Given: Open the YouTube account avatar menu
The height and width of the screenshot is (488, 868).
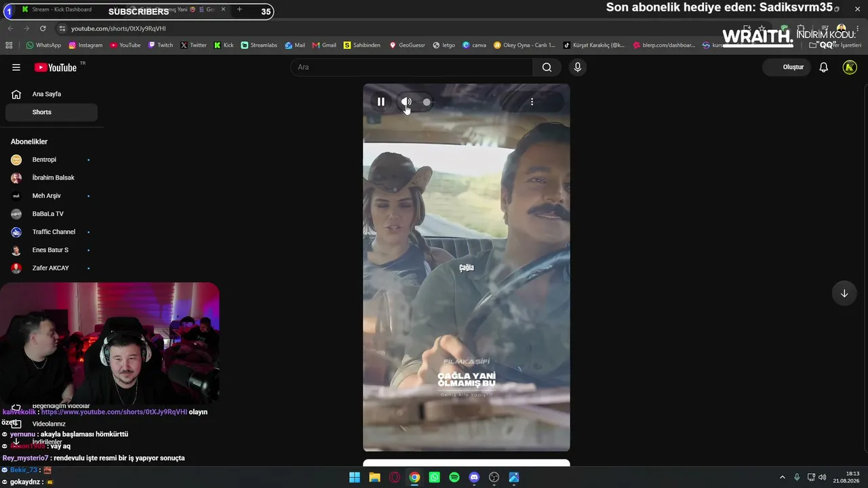Looking at the screenshot, I should pos(850,67).
